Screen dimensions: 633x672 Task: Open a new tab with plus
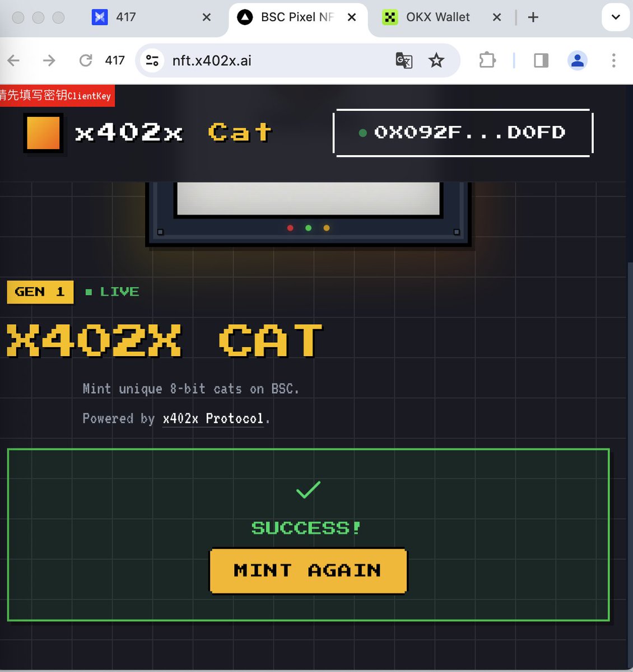(533, 17)
